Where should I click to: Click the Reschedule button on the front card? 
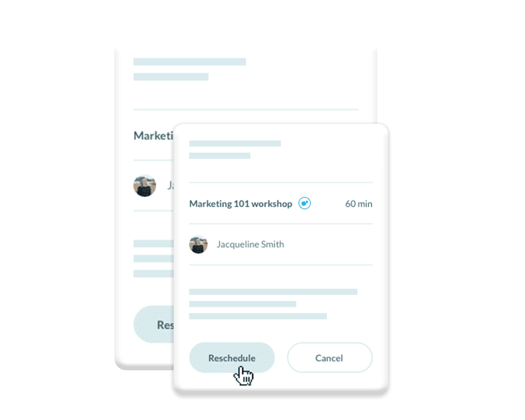[232, 357]
